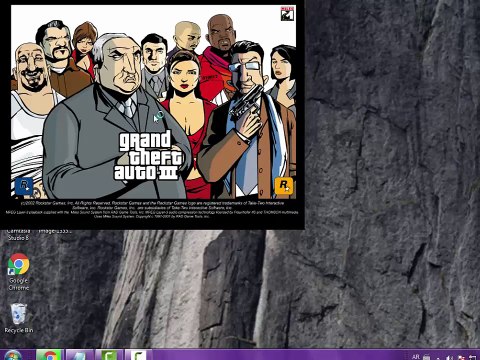Select the Camtasia Studio 8 desktop label
This screenshot has height=360, width=480.
click(18, 235)
